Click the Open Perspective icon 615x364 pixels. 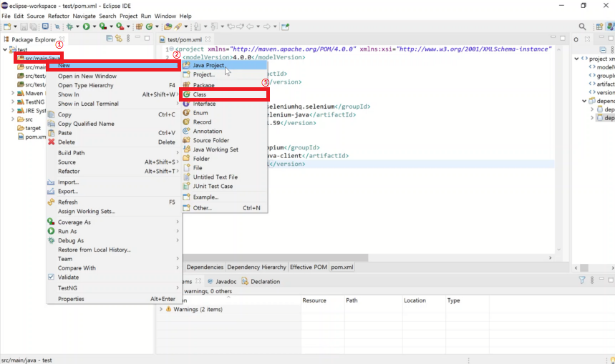pos(599,26)
